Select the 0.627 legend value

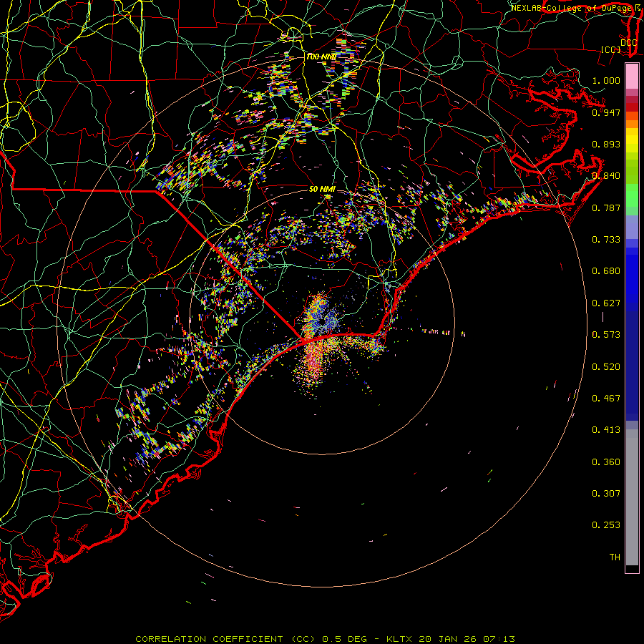click(606, 303)
